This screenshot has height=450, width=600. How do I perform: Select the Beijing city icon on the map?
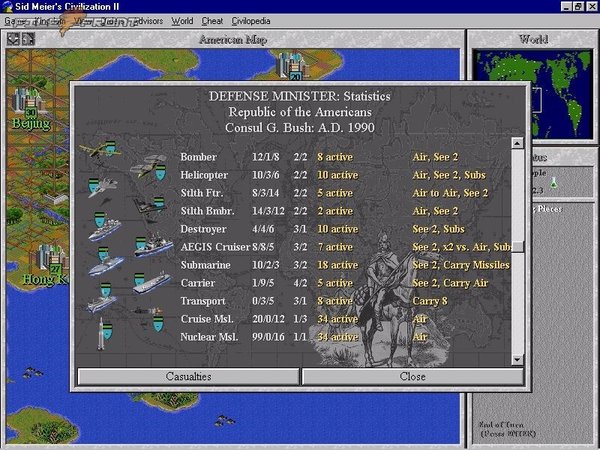coord(29,102)
